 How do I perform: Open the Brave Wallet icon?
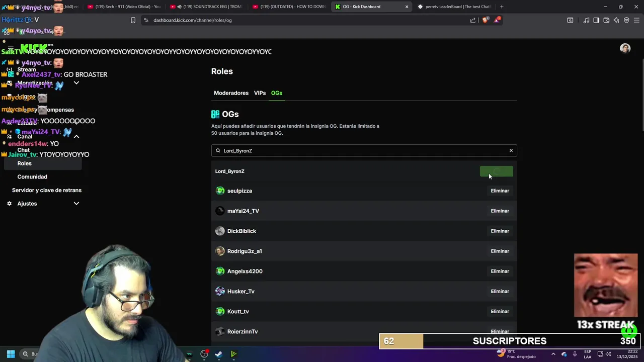[x=606, y=20]
